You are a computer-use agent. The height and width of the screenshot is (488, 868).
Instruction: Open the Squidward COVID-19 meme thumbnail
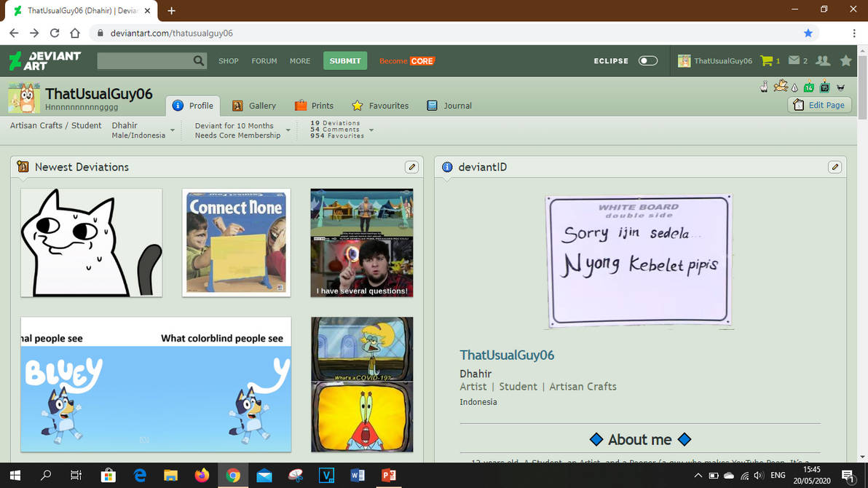(x=361, y=385)
